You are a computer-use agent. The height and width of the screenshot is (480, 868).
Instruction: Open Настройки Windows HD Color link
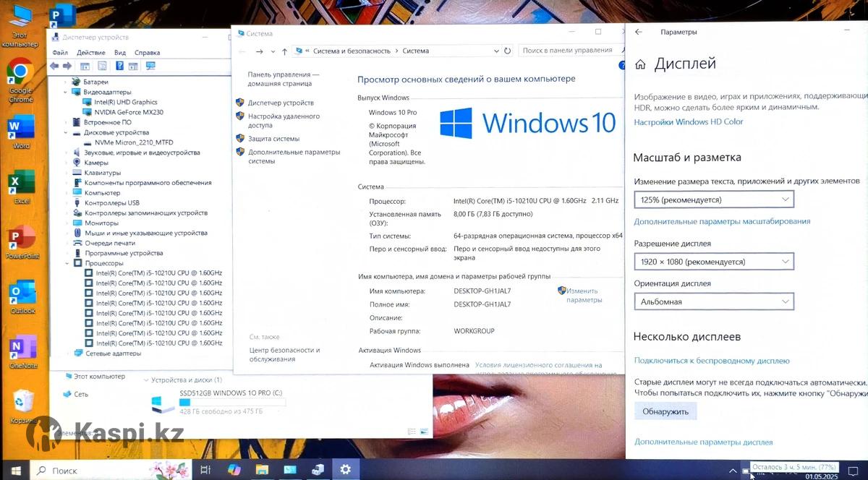(x=689, y=121)
